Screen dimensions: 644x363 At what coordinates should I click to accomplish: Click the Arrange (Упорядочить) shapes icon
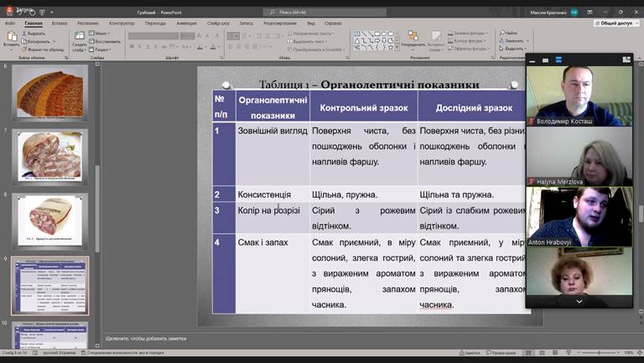[x=413, y=39]
